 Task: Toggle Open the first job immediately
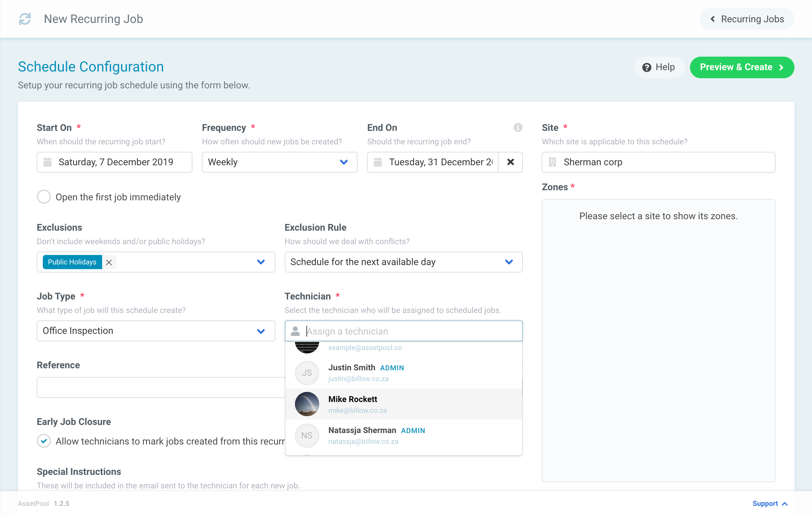44,197
